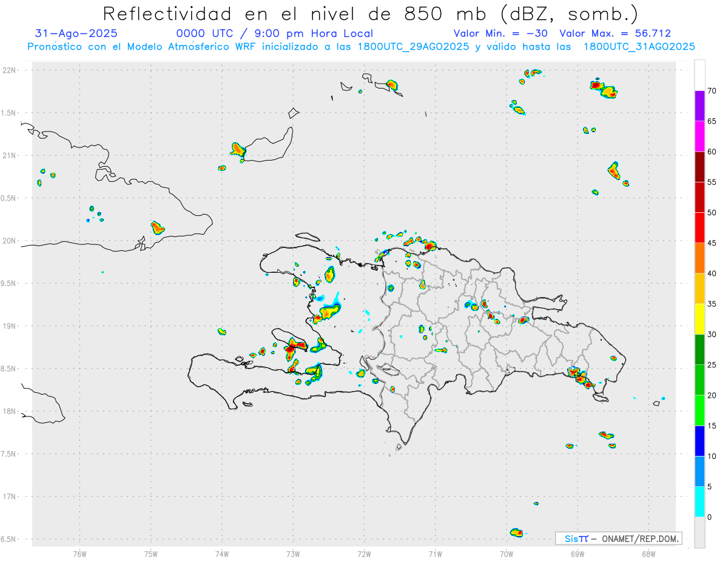Click the colorbar value label '70'
This screenshot has width=728, height=562.
click(x=712, y=91)
